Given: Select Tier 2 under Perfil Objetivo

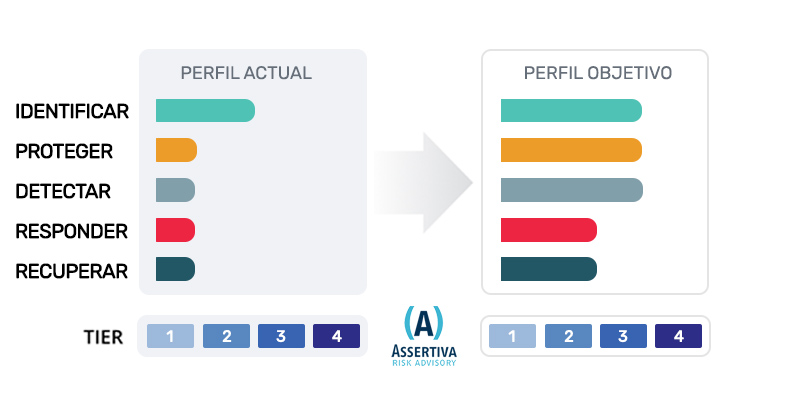Looking at the screenshot, I should pos(568,336).
